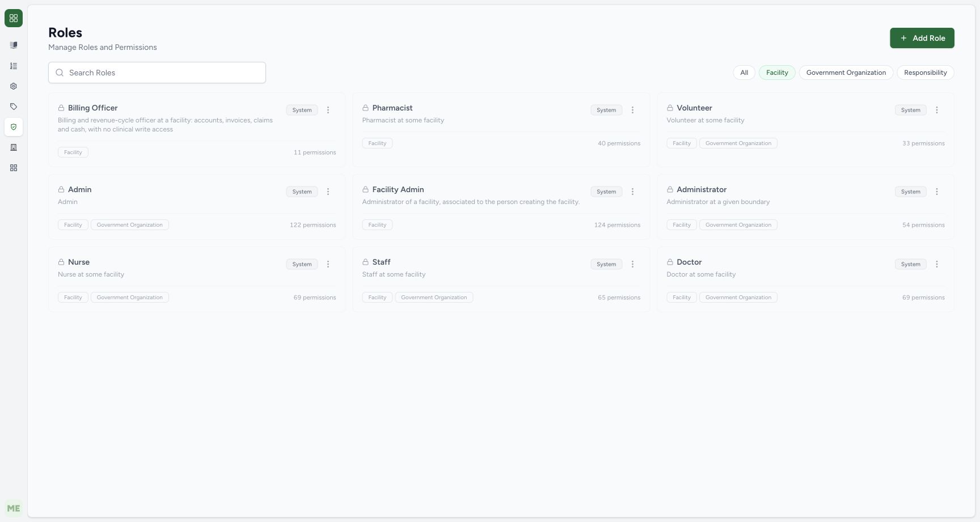Click Government Organization tag on Nurse card
The width and height of the screenshot is (980, 522).
click(130, 298)
